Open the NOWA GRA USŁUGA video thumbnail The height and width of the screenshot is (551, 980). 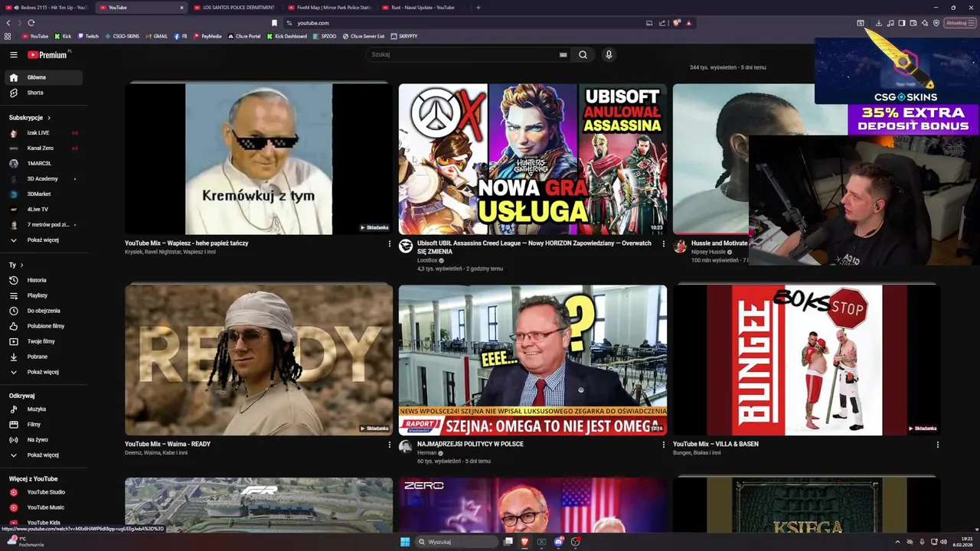point(532,158)
